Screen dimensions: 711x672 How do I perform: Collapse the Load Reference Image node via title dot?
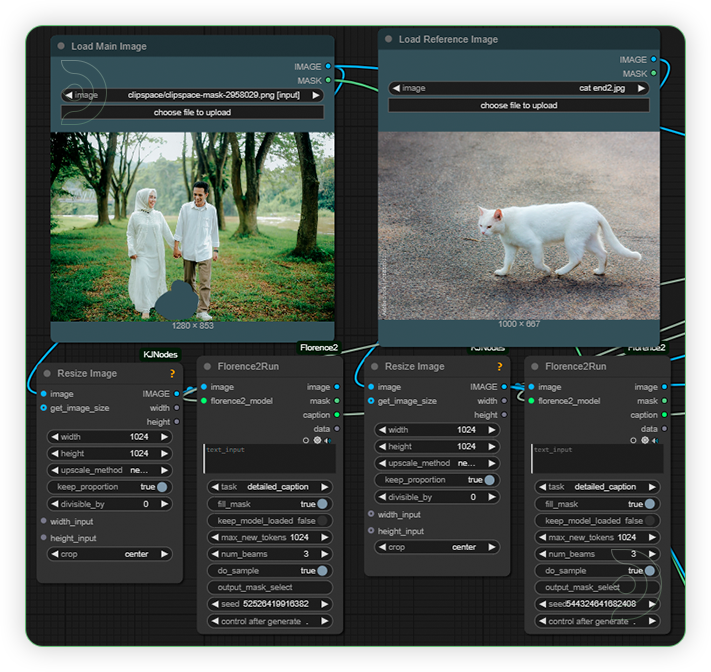tap(388, 39)
